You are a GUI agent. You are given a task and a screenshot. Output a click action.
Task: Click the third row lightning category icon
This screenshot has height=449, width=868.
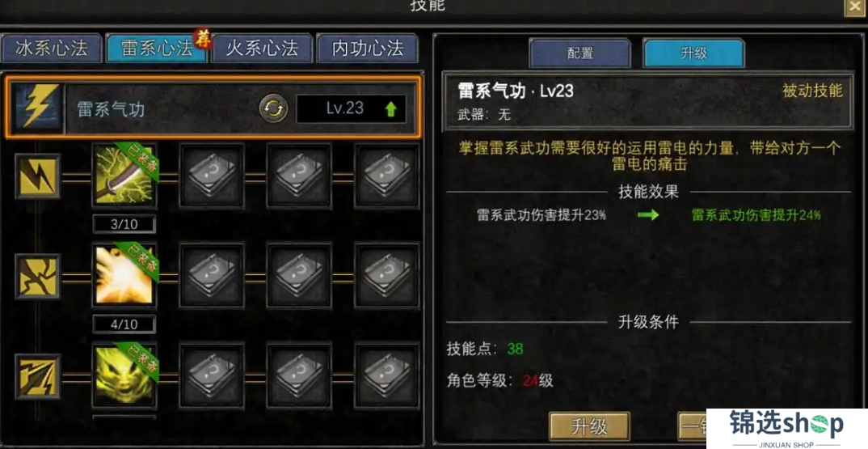38,376
